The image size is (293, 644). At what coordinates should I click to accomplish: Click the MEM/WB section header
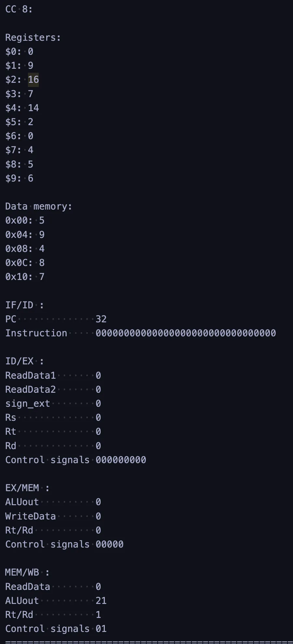point(27,572)
